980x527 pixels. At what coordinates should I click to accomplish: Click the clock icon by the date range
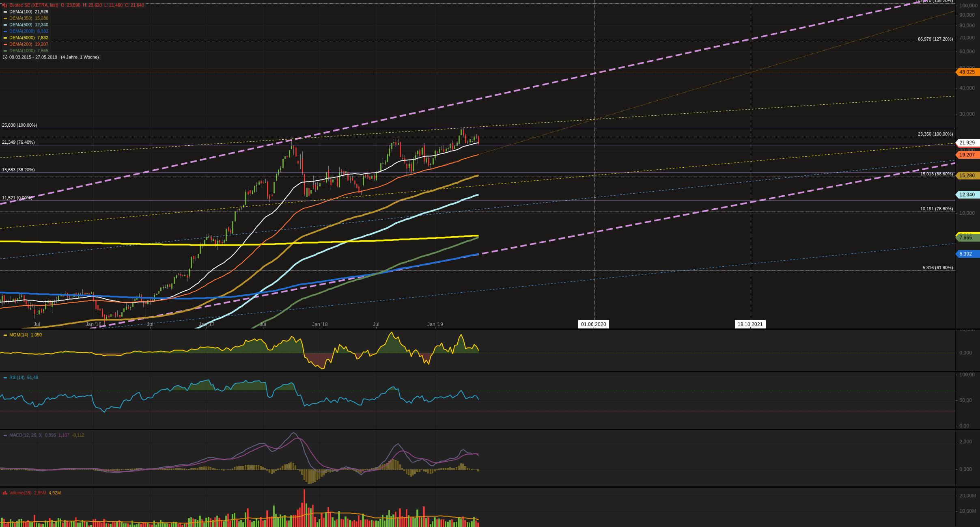point(5,57)
